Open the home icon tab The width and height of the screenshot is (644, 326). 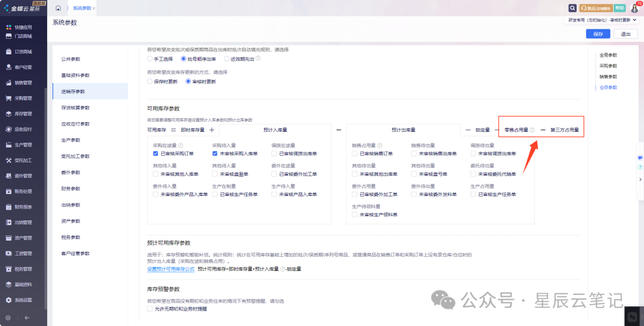(x=58, y=8)
